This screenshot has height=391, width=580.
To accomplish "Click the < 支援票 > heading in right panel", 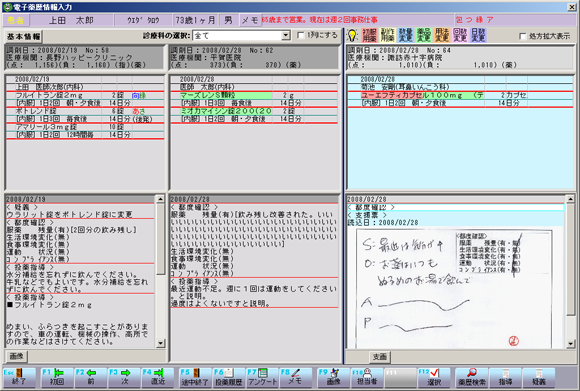I will [x=367, y=215].
